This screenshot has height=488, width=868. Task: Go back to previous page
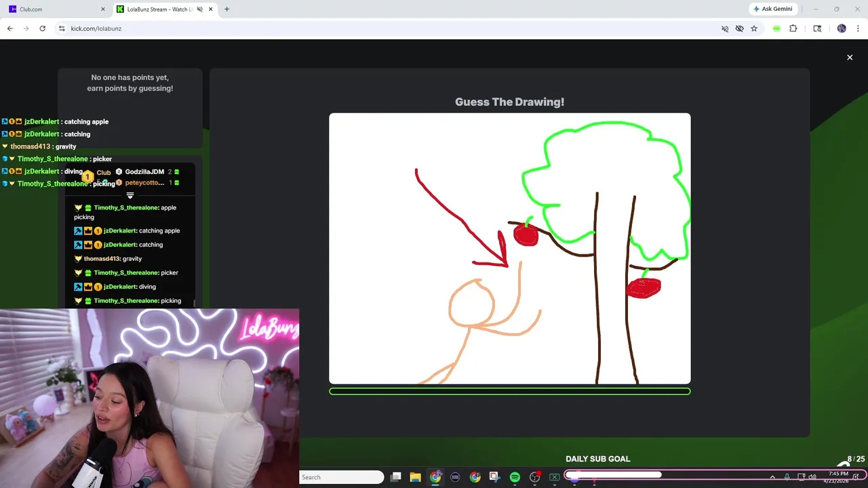coord(9,28)
